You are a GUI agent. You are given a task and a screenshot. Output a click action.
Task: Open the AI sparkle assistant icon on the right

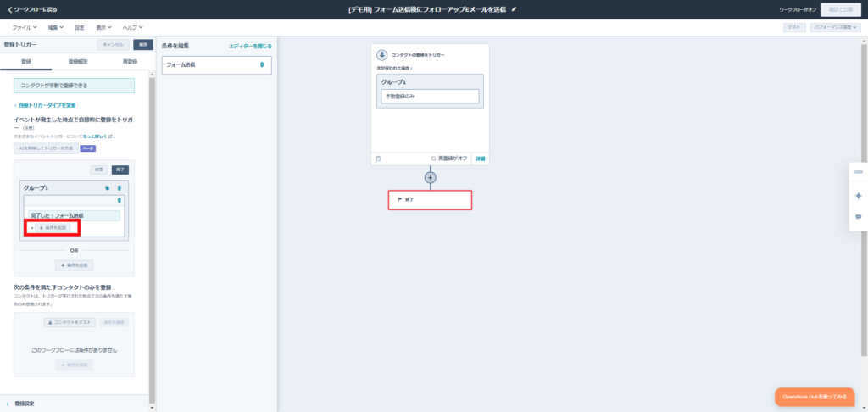(859, 196)
